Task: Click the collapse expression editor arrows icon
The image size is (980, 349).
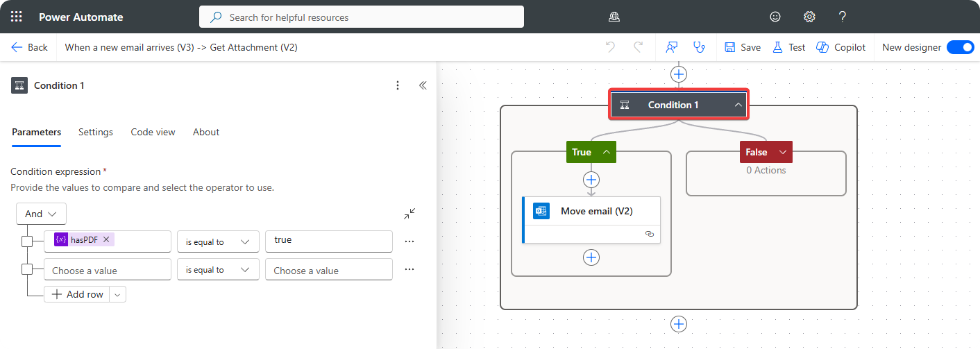Action: 409,214
